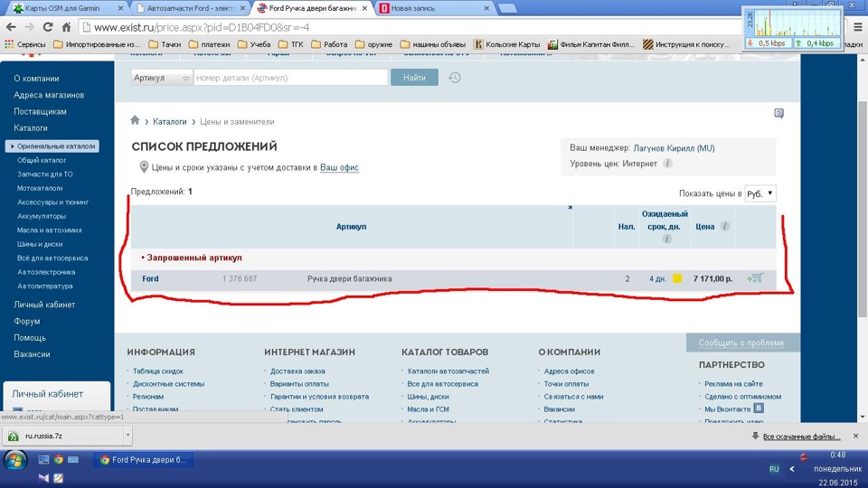Open the Windows Start button

click(15, 460)
